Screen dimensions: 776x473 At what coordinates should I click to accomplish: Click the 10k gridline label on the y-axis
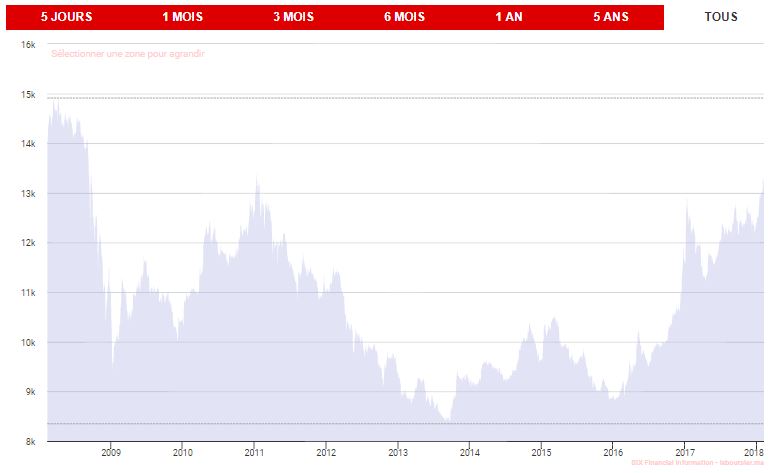(x=28, y=343)
